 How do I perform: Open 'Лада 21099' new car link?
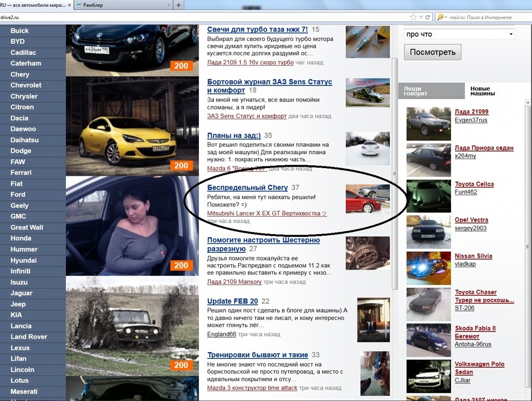[x=472, y=111]
